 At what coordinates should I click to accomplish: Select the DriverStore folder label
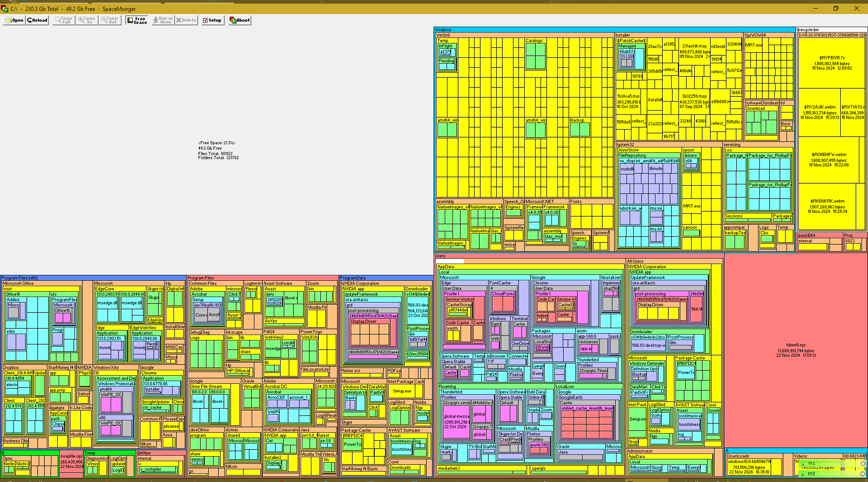(x=628, y=150)
